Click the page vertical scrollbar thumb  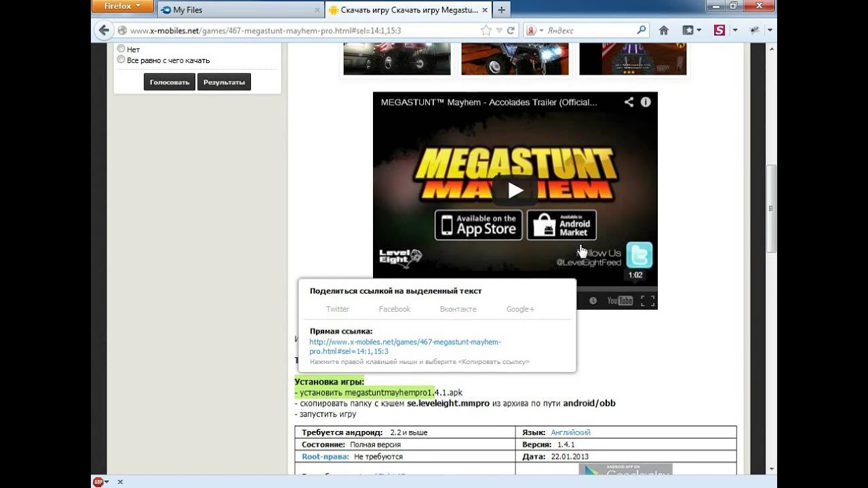coord(771,208)
